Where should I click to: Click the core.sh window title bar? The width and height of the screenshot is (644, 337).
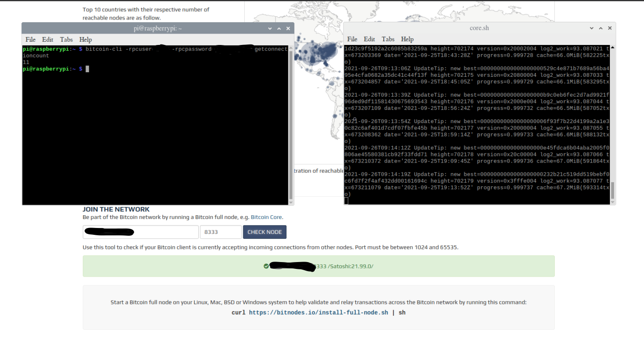pos(479,28)
